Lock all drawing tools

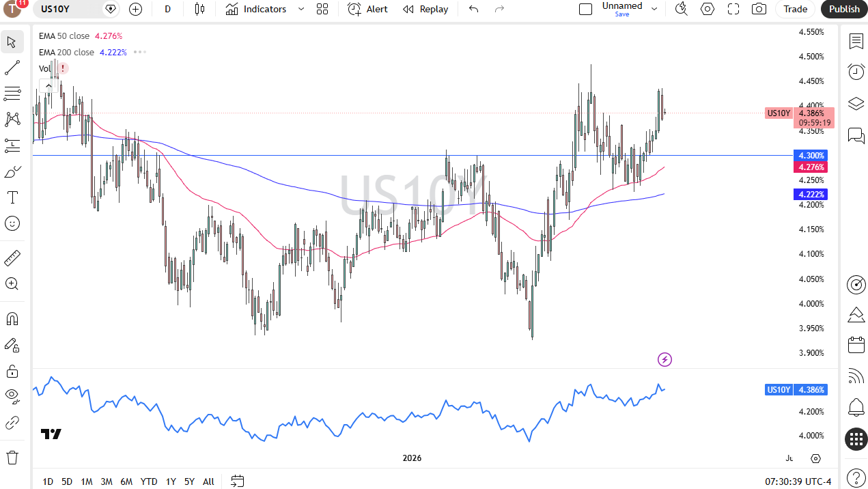click(12, 371)
